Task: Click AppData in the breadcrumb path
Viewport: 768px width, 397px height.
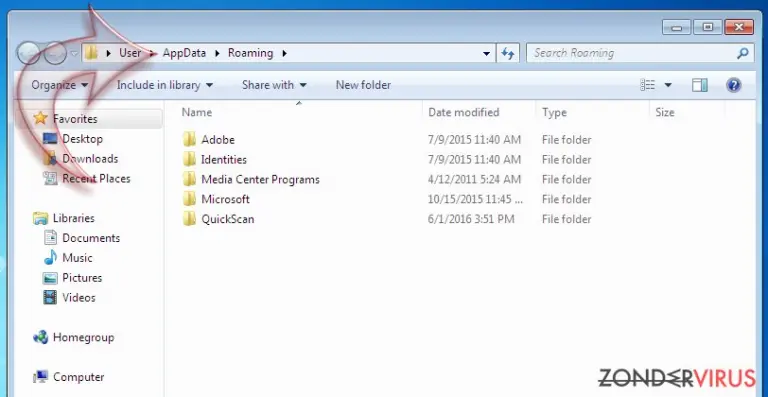Action: (x=184, y=53)
